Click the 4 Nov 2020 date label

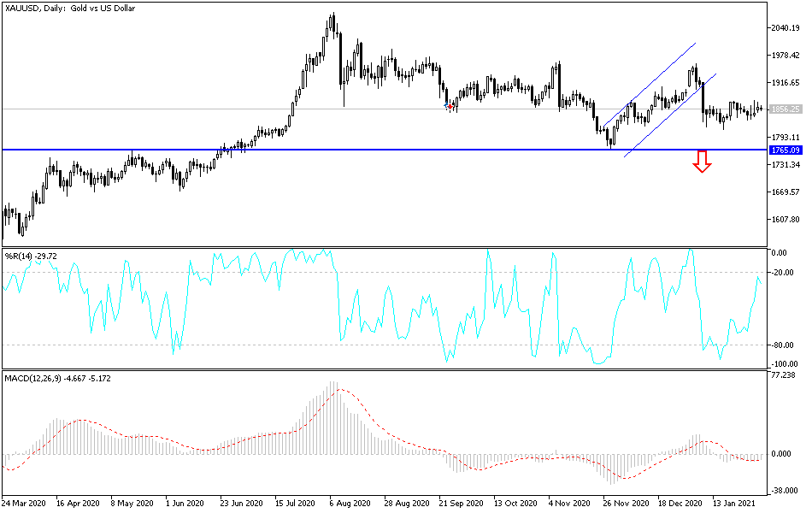coord(569,504)
